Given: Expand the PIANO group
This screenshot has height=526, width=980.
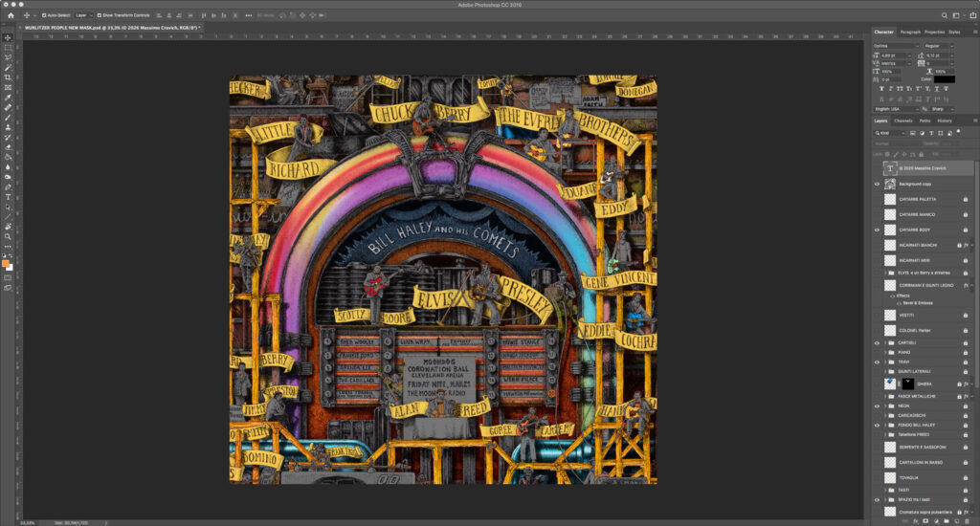Looking at the screenshot, I should tap(885, 352).
